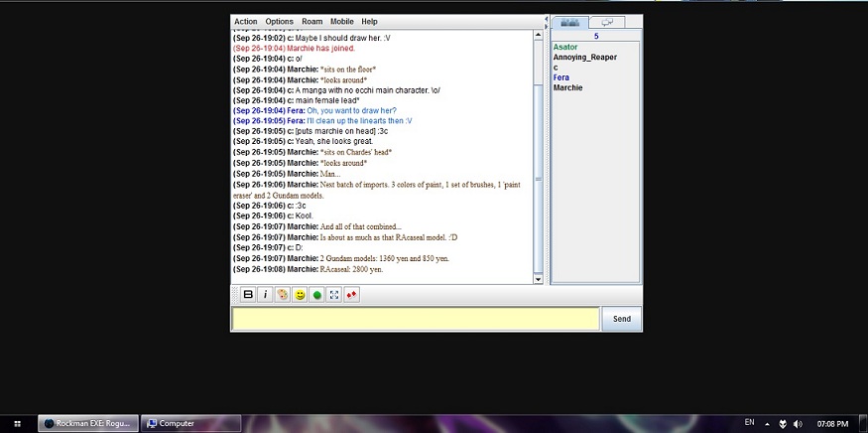Click message 'RAcaseal: 2800 yen.'
Viewport: 868px width, 433px height.
[x=351, y=269]
